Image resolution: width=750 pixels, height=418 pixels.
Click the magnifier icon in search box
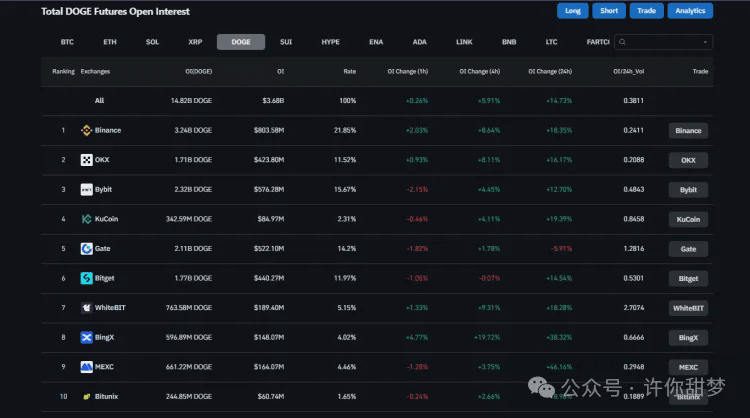(x=622, y=42)
